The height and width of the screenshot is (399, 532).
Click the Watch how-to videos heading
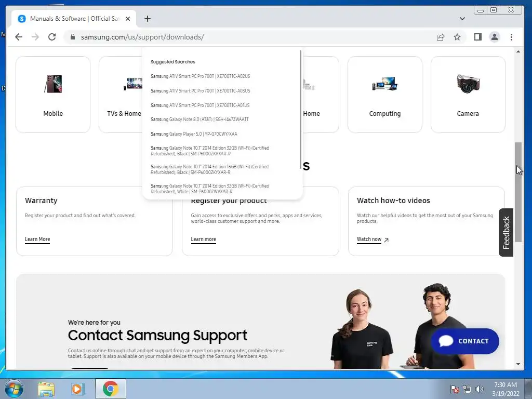click(393, 201)
